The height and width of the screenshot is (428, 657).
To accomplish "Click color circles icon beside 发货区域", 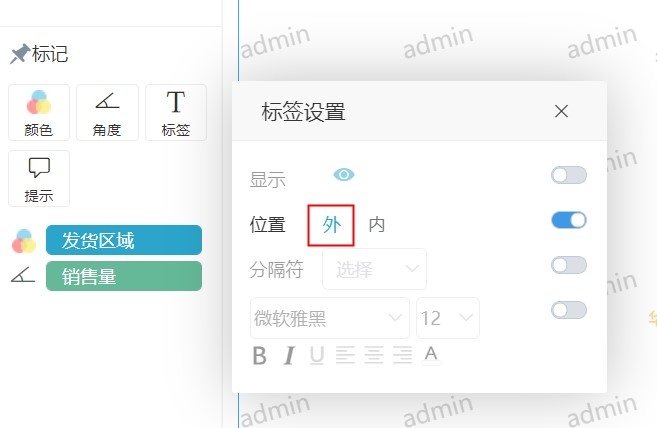I will (x=24, y=241).
